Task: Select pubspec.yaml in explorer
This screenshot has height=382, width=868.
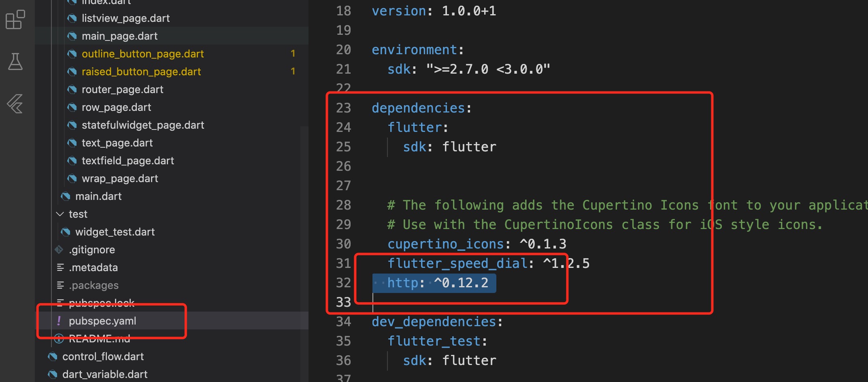Action: pyautogui.click(x=102, y=321)
